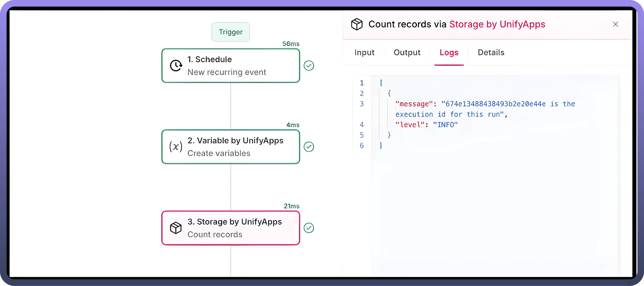Click the Variable (x) icon
Screen dimensions: 644x286
176,146
